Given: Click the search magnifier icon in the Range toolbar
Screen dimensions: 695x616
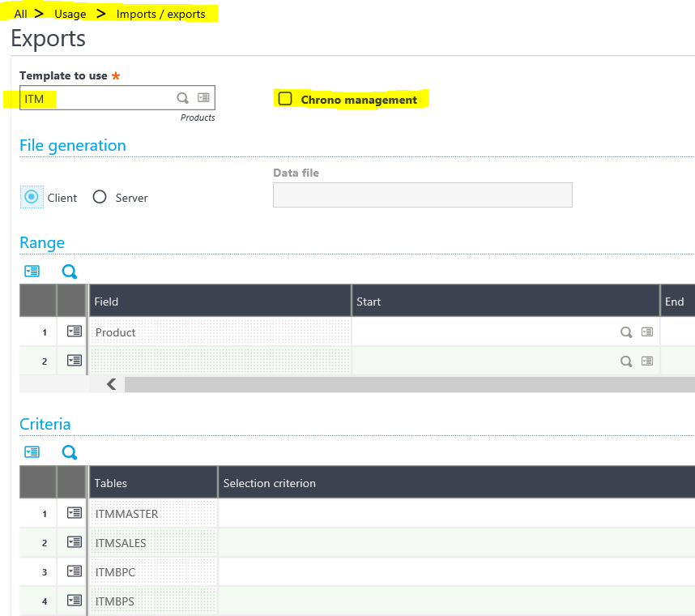Looking at the screenshot, I should click(x=69, y=271).
